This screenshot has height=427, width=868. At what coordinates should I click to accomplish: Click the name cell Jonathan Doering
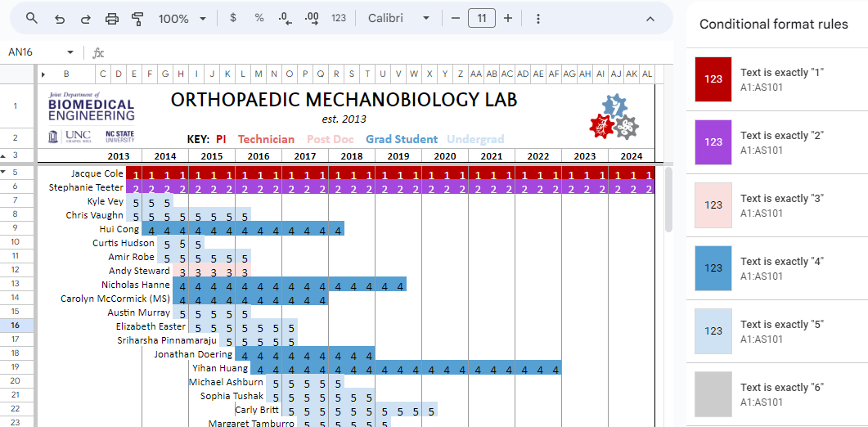pos(193,354)
